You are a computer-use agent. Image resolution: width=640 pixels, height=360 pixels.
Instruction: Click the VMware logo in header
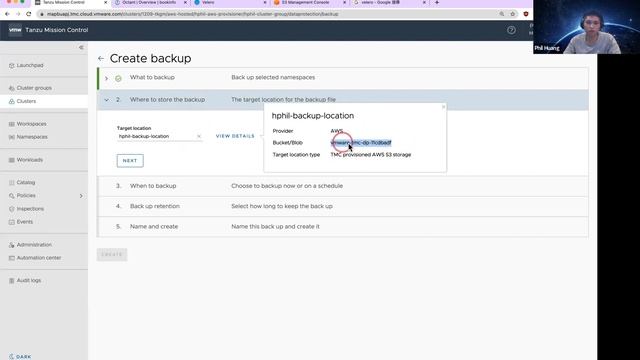tap(15, 30)
